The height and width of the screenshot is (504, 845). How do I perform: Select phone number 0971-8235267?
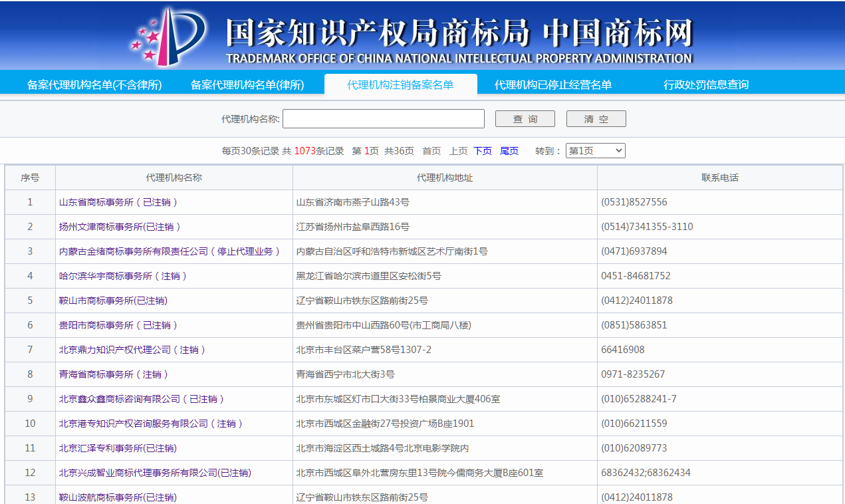click(x=633, y=374)
